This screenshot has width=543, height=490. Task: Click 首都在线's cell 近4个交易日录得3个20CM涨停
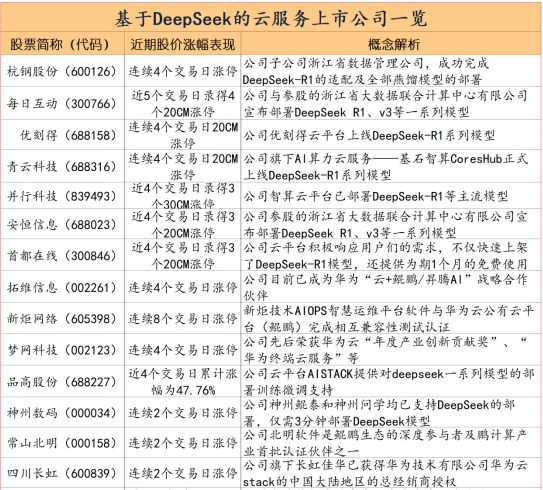point(183,256)
